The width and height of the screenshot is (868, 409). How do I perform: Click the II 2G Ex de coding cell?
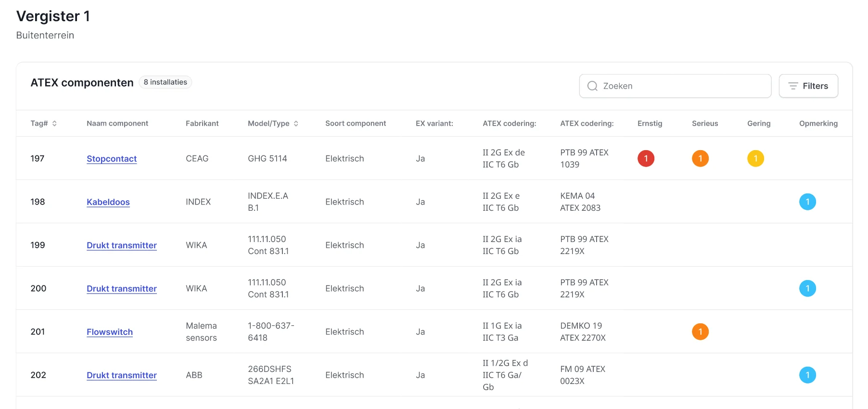click(504, 158)
